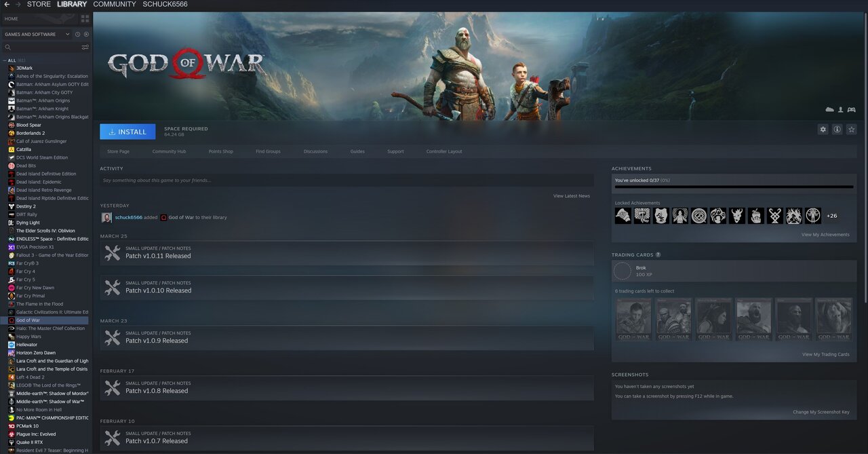The image size is (868, 454).
Task: Open the LIBRARY menu item
Action: (72, 4)
